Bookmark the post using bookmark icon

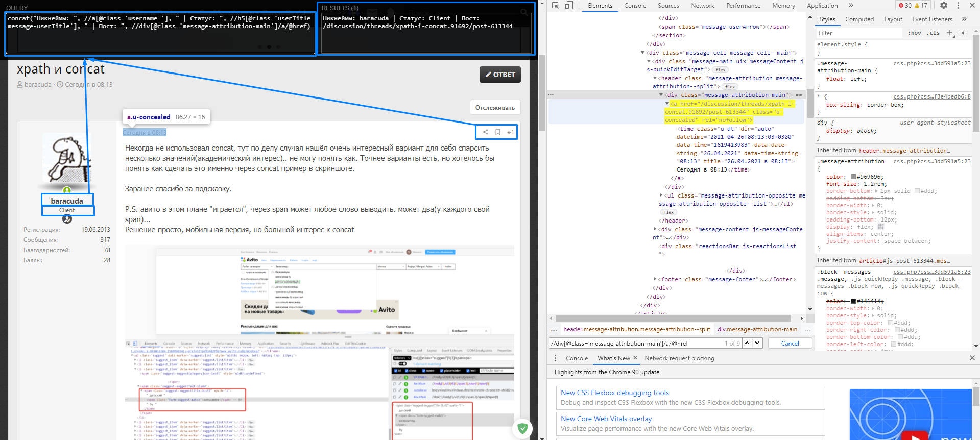pos(498,132)
